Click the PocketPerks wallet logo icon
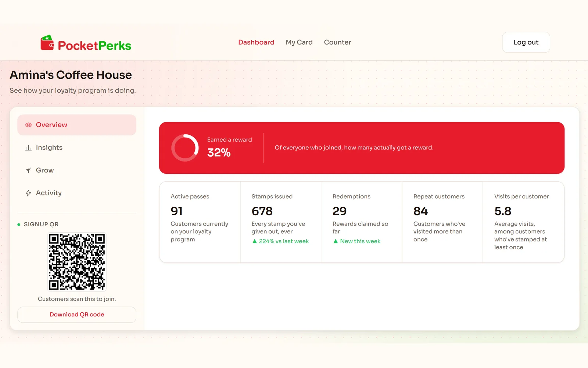Image resolution: width=588 pixels, height=368 pixels. [47, 43]
